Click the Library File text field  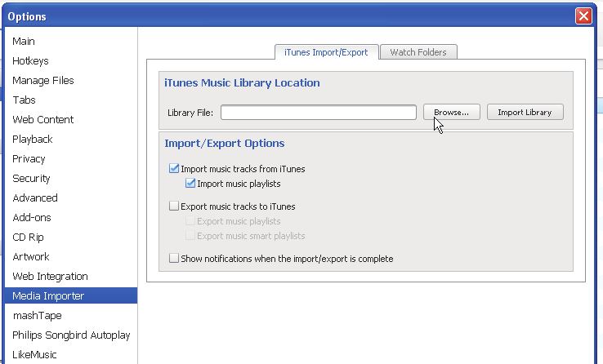pos(319,112)
